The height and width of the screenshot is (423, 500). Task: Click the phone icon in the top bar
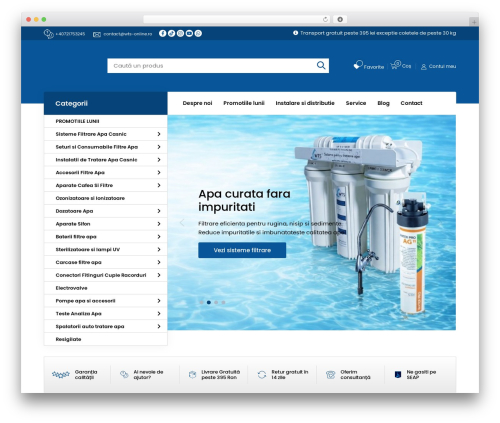[49, 34]
